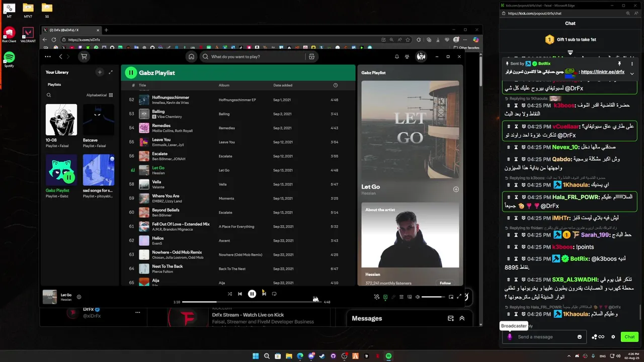Image resolution: width=644 pixels, height=362 pixels.
Task: Follow the artist Hessian
Action: (445, 283)
